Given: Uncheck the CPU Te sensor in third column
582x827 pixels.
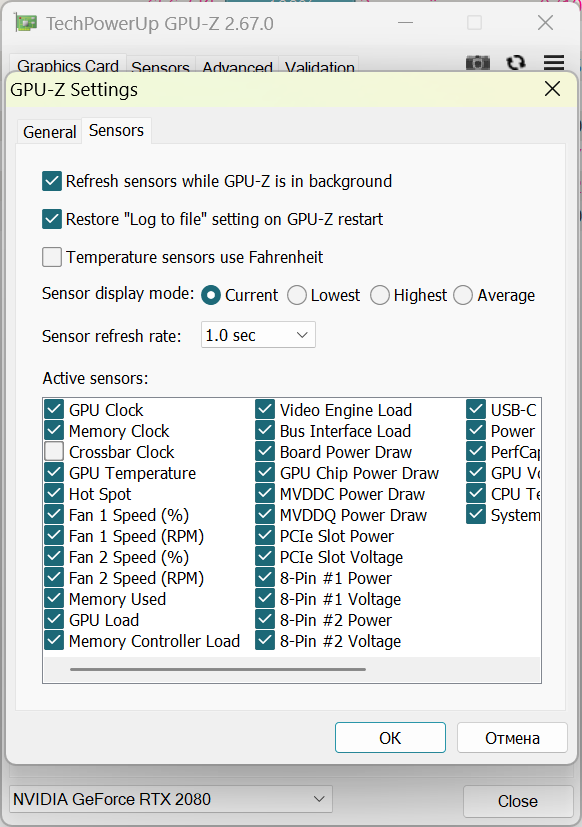Looking at the screenshot, I should pos(476,494).
